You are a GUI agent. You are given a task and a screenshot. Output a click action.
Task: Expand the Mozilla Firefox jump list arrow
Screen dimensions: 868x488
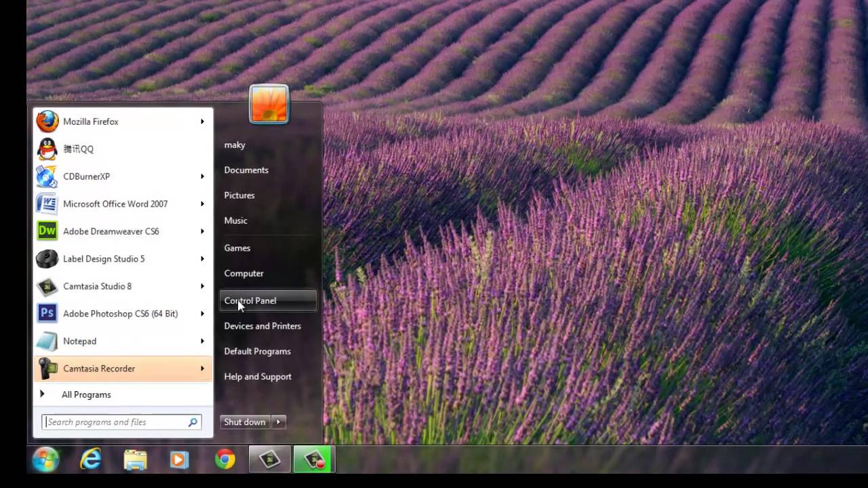point(202,121)
